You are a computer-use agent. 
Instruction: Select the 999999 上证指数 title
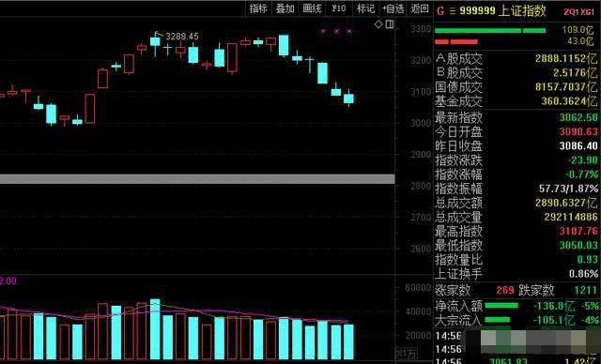pyautogui.click(x=503, y=10)
